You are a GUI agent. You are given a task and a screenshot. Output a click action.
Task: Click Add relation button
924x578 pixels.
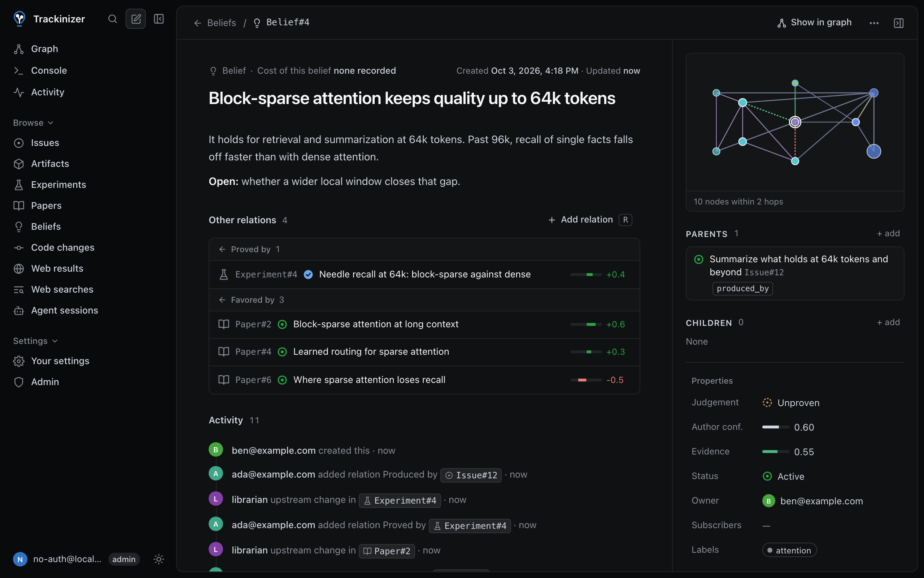point(590,220)
